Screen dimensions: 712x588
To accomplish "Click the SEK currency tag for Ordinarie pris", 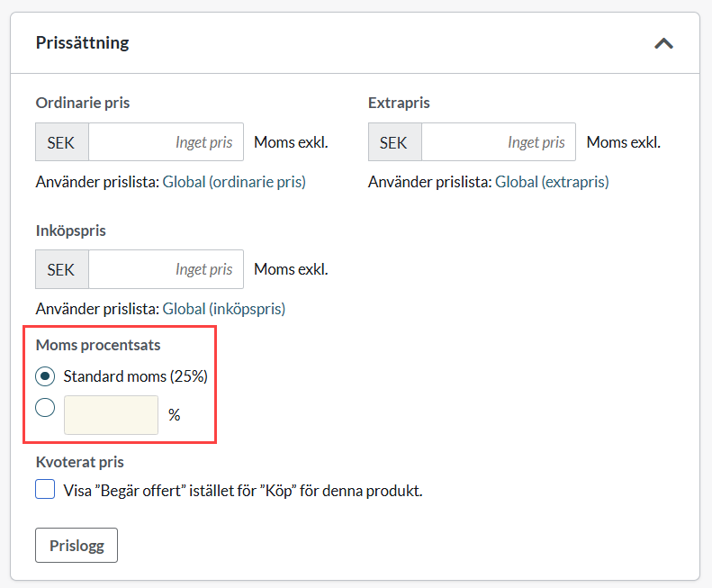I will [61, 142].
